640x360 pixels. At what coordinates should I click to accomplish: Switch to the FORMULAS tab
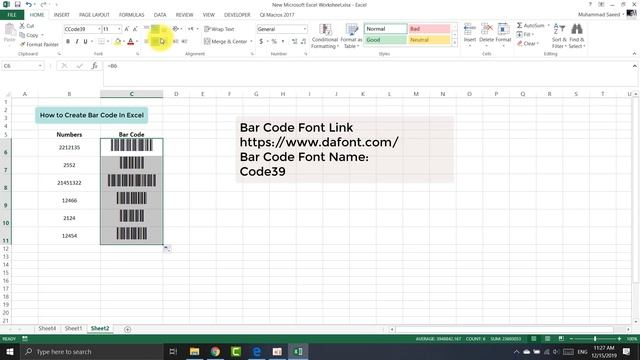131,15
